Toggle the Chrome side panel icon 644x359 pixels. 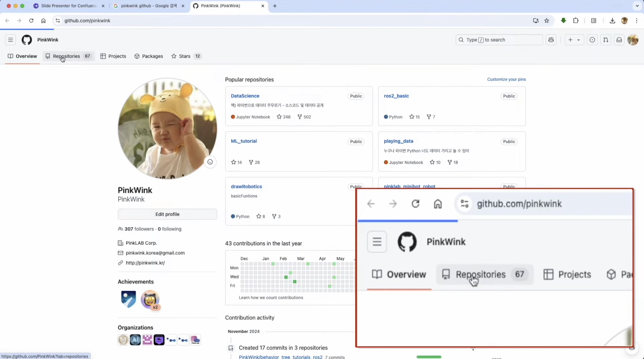coord(594,21)
